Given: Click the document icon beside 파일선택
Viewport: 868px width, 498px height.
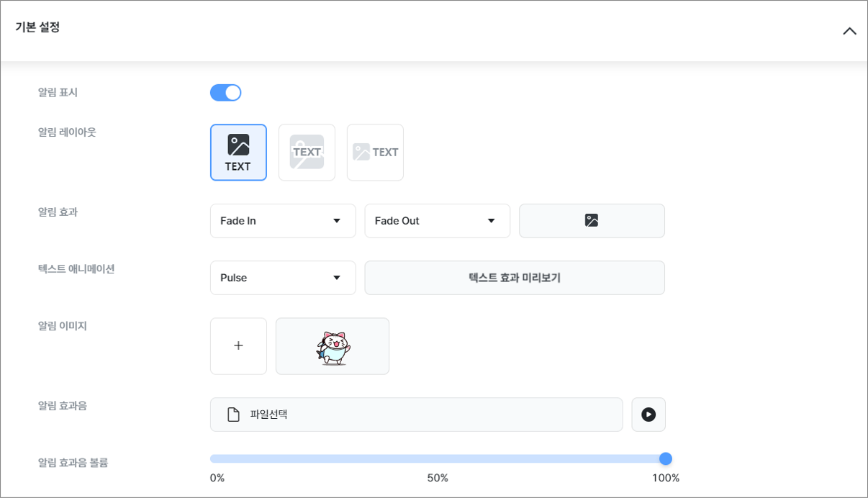Looking at the screenshot, I should click(233, 415).
